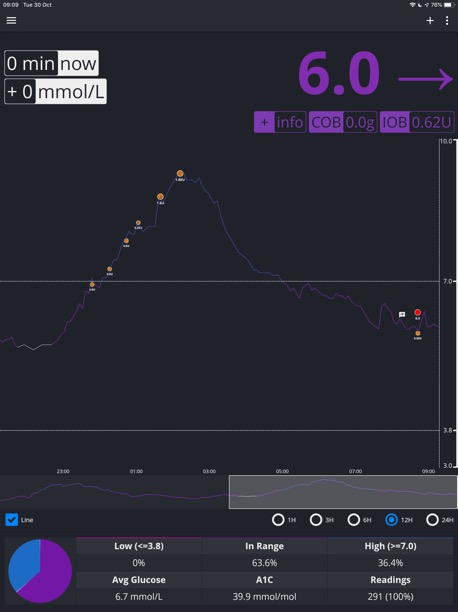Select the largest orange bolus marker at peak
This screenshot has height=612, width=458.
coord(180,174)
